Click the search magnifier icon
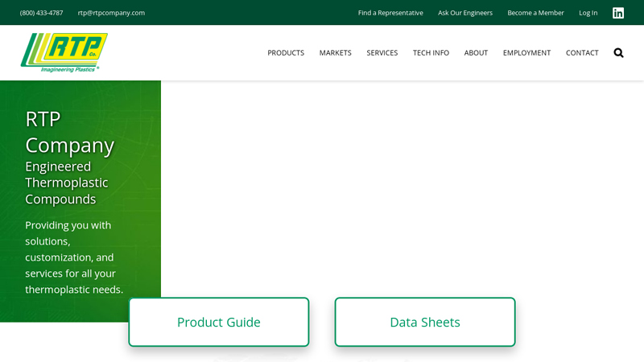The height and width of the screenshot is (362, 644). [618, 53]
